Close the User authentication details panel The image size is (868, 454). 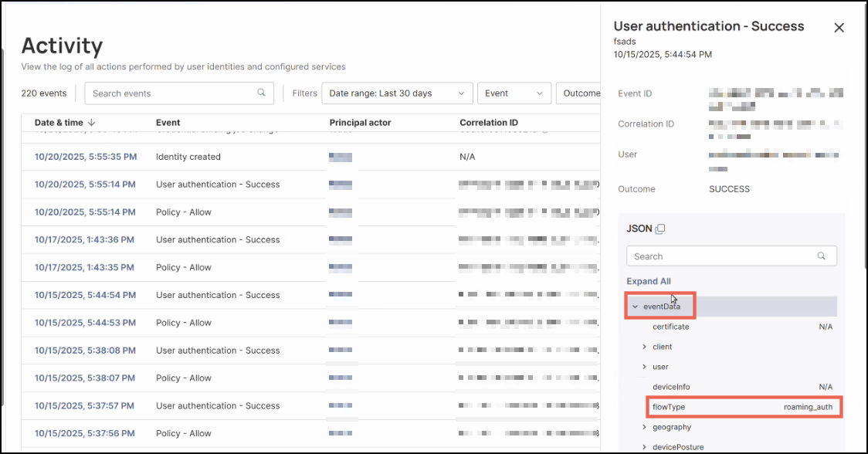coord(839,28)
